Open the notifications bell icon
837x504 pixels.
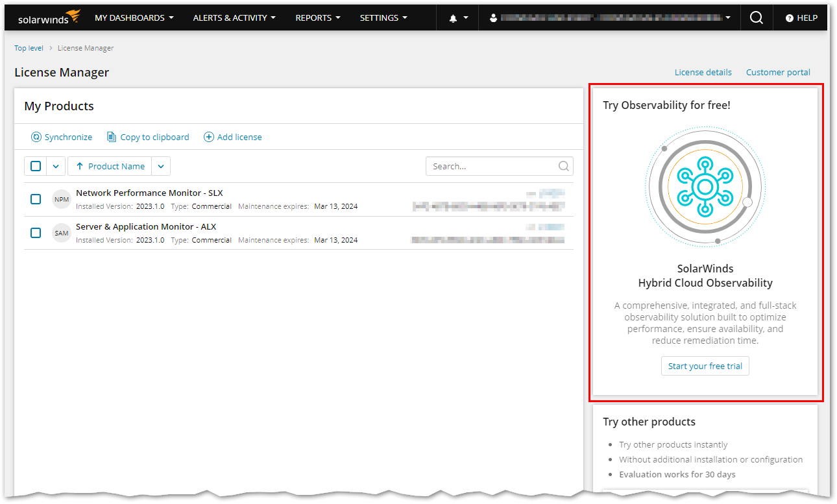point(453,18)
